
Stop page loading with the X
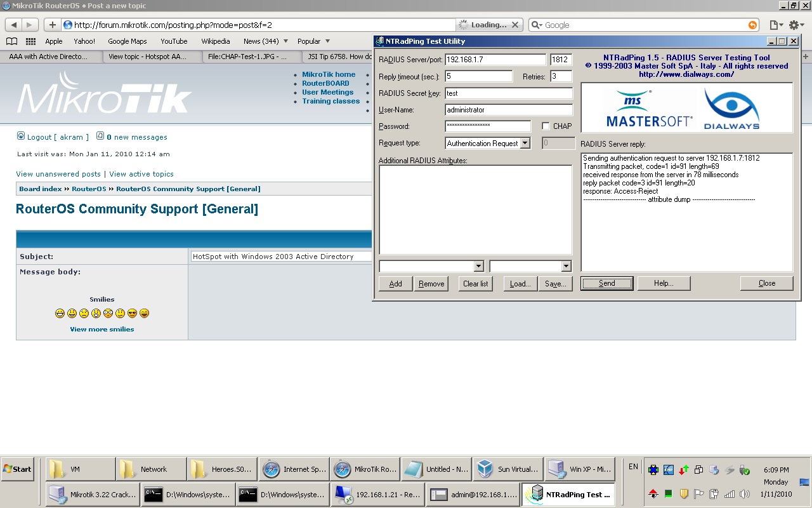point(514,25)
